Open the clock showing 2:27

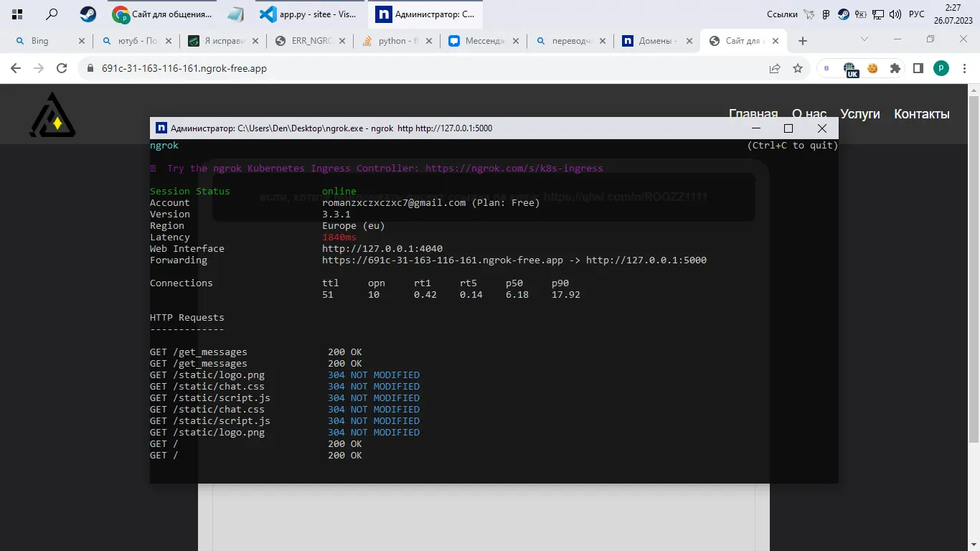click(x=953, y=14)
